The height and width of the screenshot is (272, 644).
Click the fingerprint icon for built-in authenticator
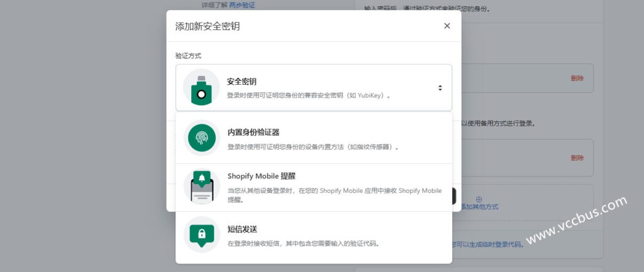point(201,138)
